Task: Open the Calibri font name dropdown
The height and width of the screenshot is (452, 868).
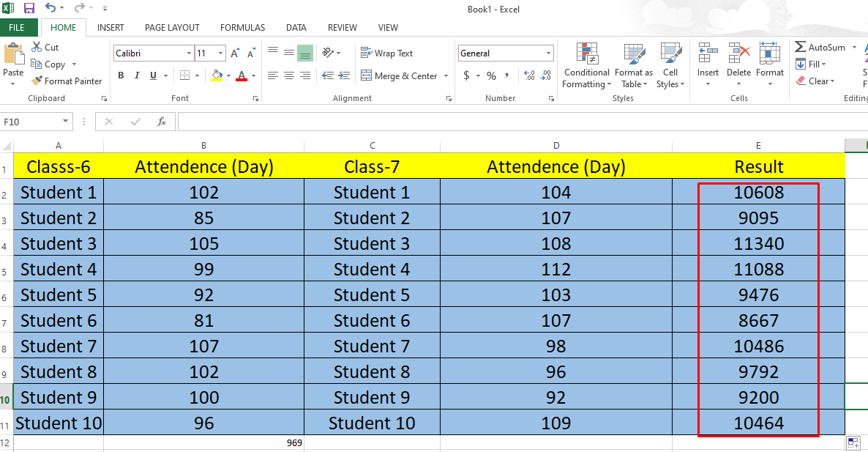Action: coord(189,53)
